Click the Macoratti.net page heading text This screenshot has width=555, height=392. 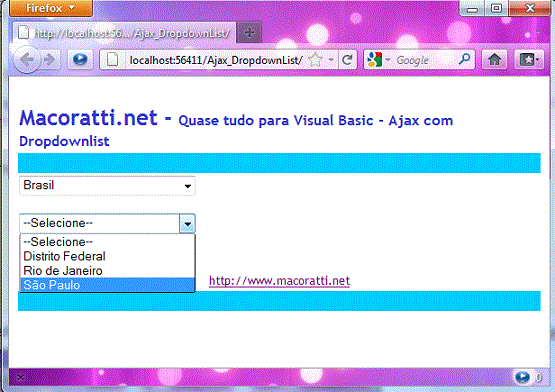[x=88, y=118]
